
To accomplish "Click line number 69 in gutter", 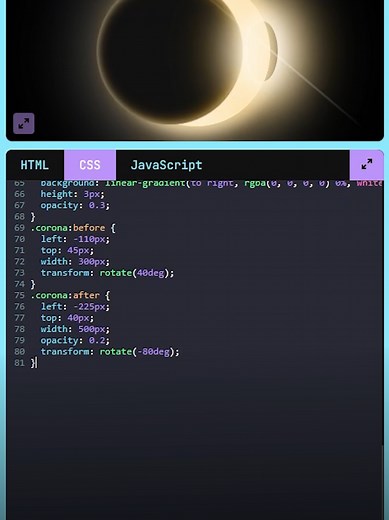I will pos(19,228).
